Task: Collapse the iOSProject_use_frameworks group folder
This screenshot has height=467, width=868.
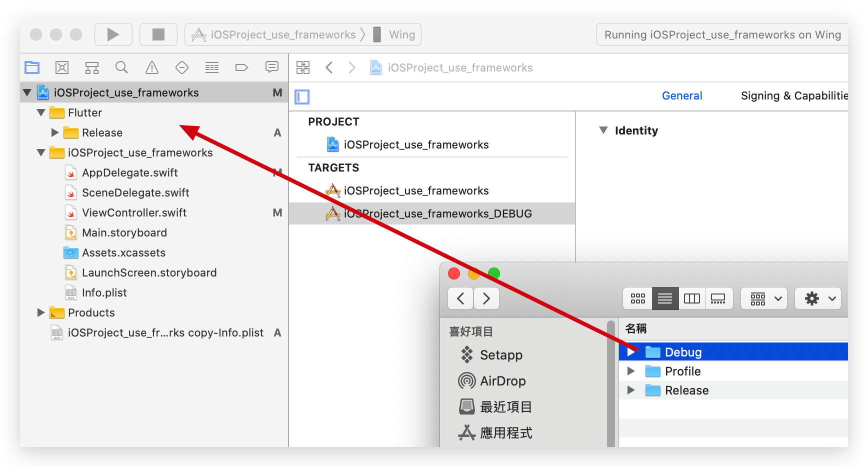Action: [41, 152]
